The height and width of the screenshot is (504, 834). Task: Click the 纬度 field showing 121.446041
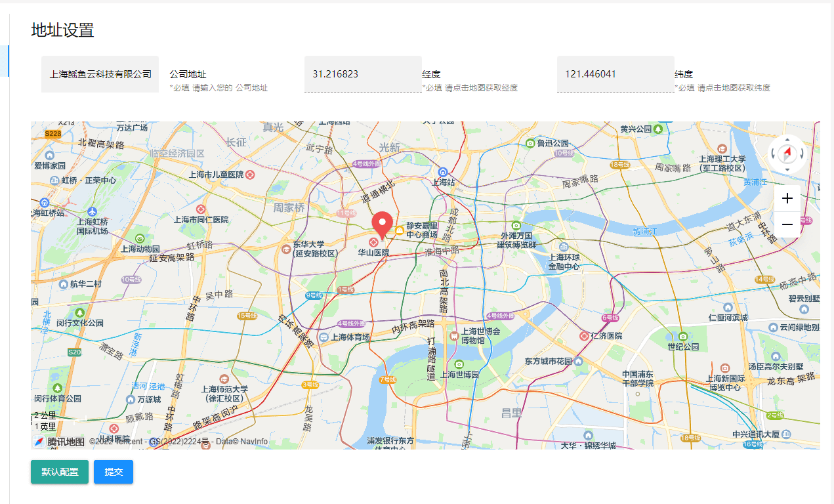pos(615,74)
